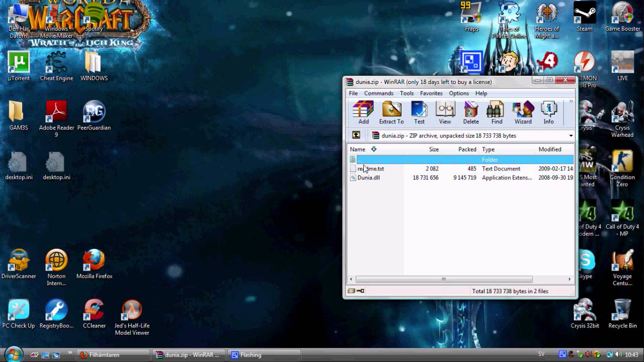Switch to Filhämtaren taskbar button

114,355
